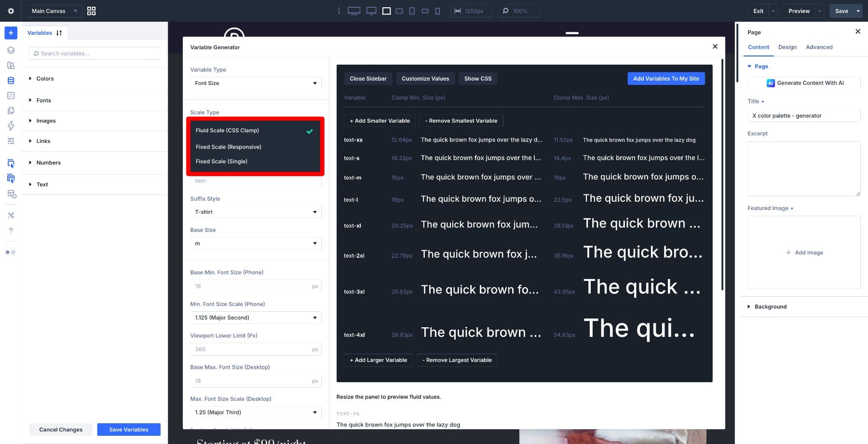Click the Save Variables button
This screenshot has height=444, width=868.
[129, 430]
